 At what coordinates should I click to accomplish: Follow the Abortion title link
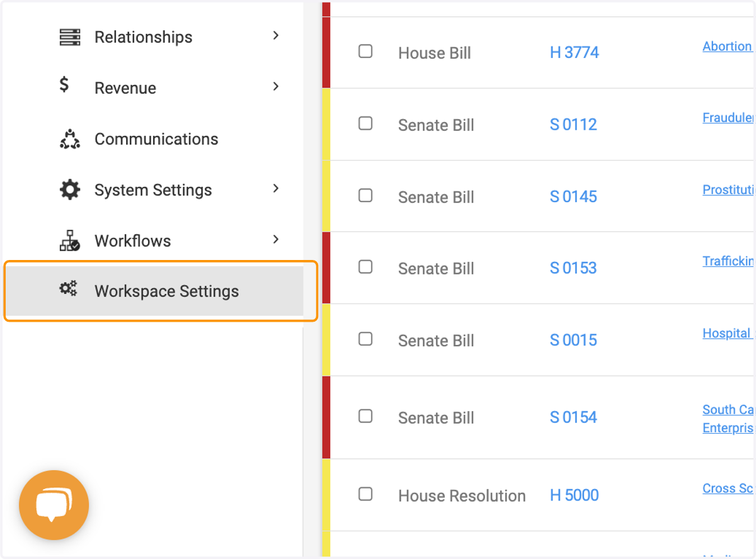tap(728, 47)
